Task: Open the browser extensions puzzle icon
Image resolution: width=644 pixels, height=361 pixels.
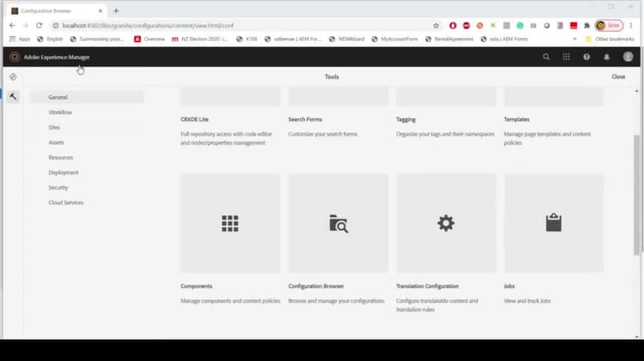Action: coord(586,26)
